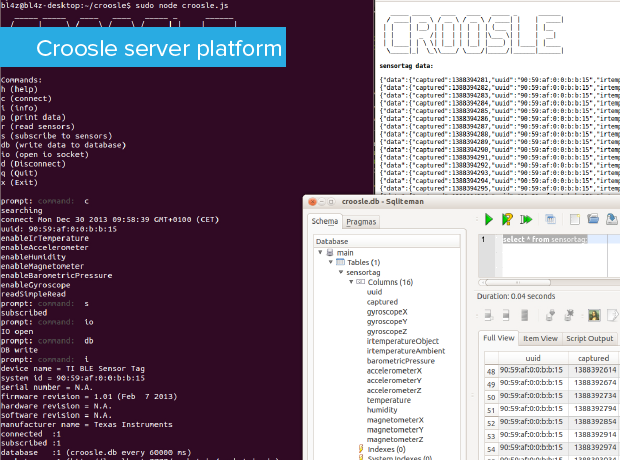The image size is (620, 460).
Task: Collapse the Columns (16) node
Action: [x=351, y=282]
